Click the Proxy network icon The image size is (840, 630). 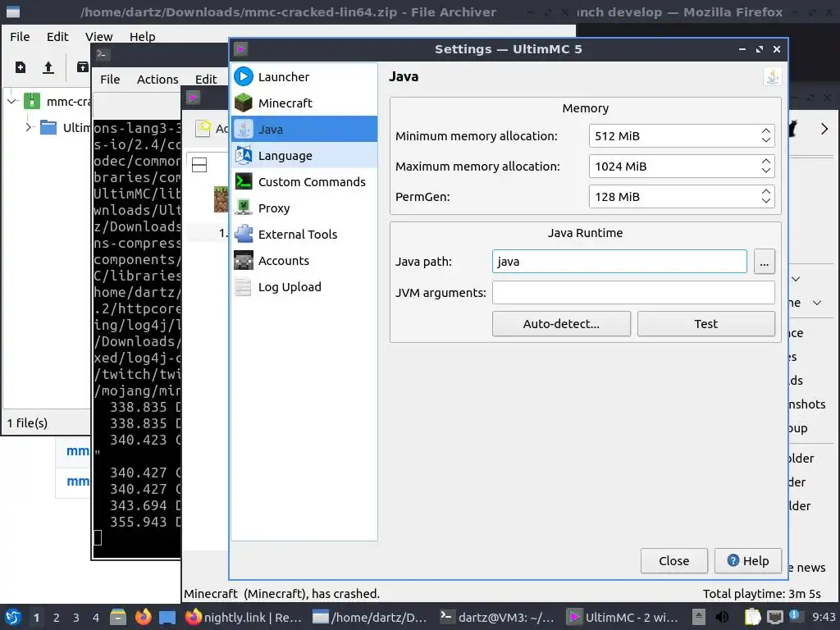243,208
